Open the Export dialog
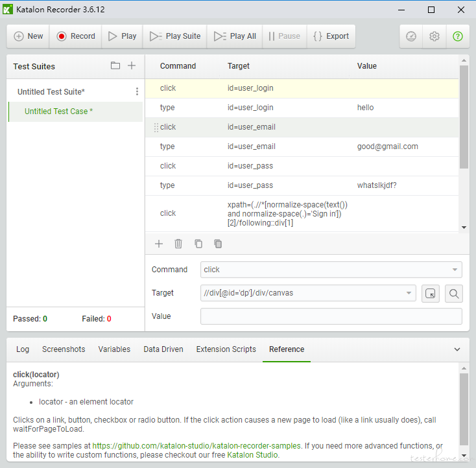Screen dimensions: 476x468 pyautogui.click(x=331, y=36)
